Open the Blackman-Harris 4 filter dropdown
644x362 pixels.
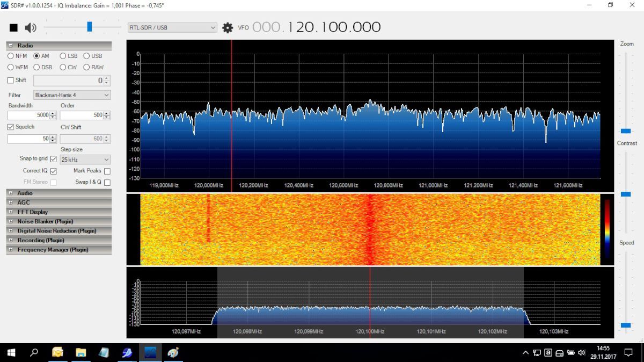[72, 95]
